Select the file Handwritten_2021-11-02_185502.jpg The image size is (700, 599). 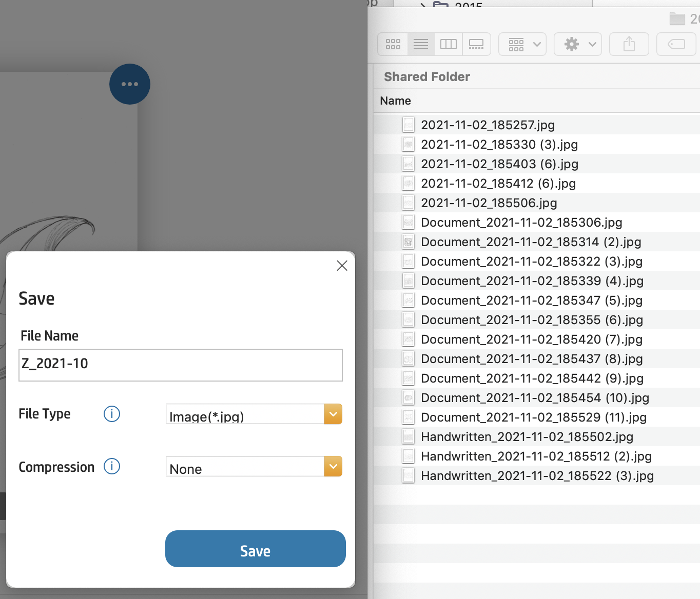click(527, 436)
